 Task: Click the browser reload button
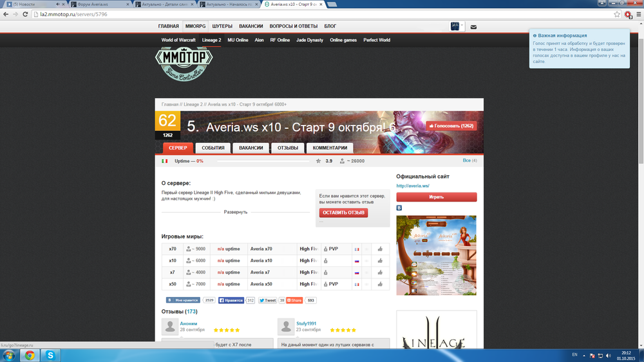click(24, 14)
